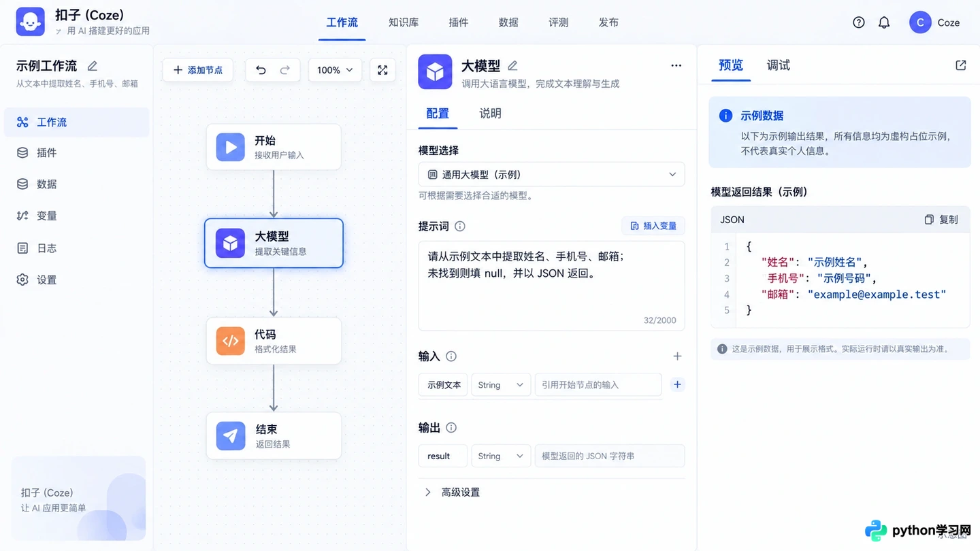Click the 示例文本 input name field
Screen dimensions: 980x551
pyautogui.click(x=443, y=384)
